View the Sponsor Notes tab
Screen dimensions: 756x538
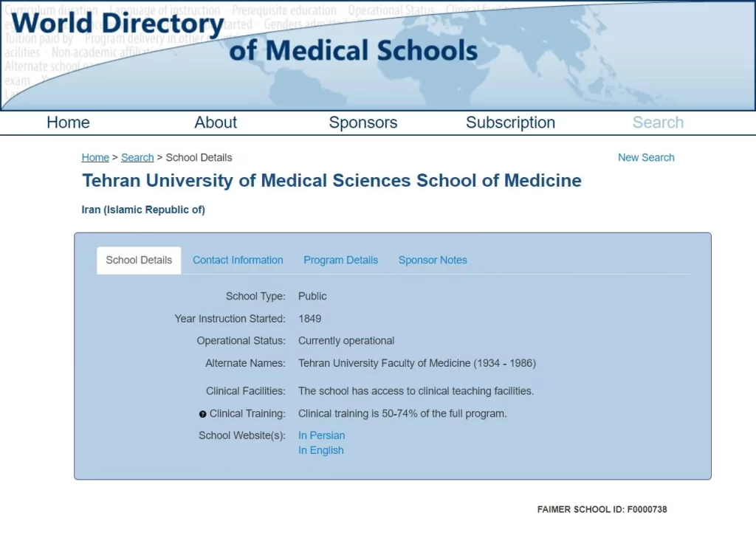(x=433, y=260)
